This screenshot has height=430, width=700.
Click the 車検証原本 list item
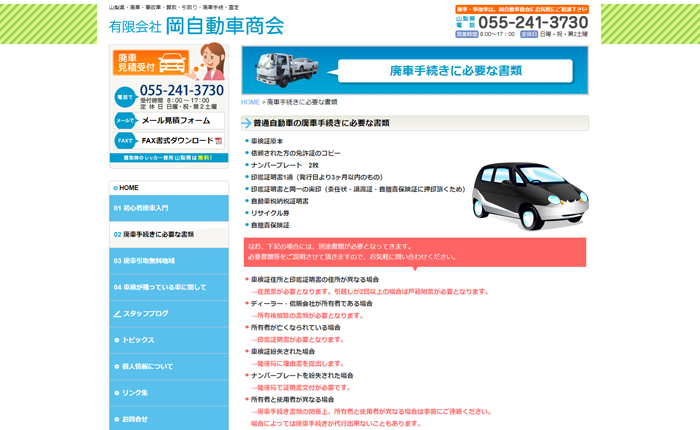pos(267,141)
